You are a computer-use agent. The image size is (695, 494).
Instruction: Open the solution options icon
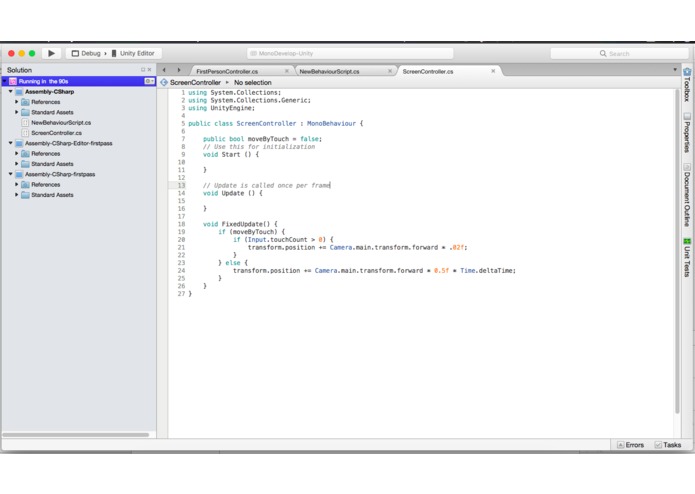149,81
